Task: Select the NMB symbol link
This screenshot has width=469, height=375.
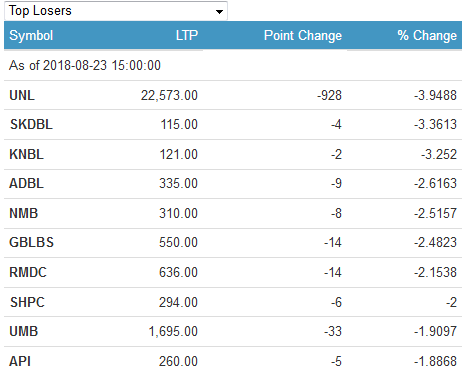Action: pyautogui.click(x=23, y=213)
